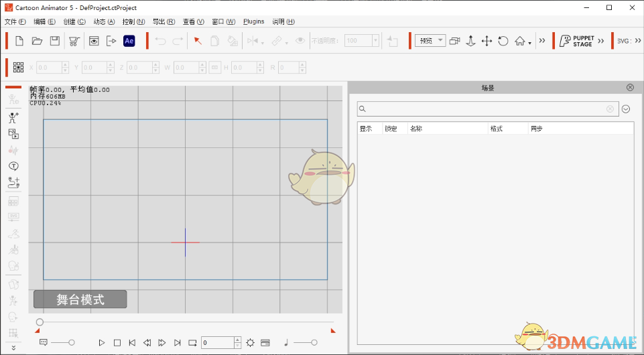Screen dimensions: 644x355
Task: Clear the scene search field
Action: pyautogui.click(x=610, y=109)
